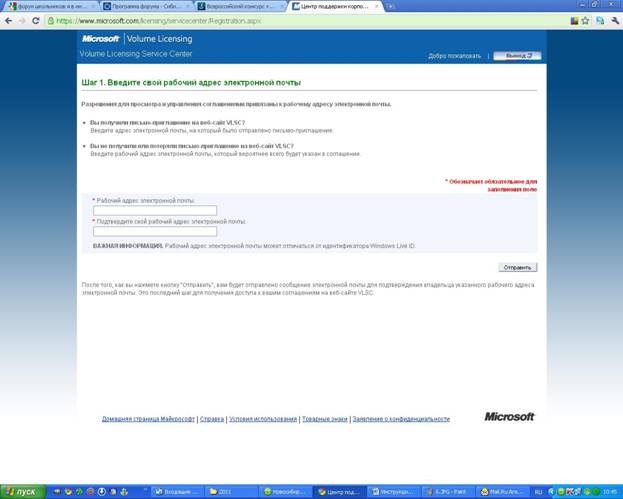Open 'Домашняя страница Майкрософт' footer link
Image resolution: width=623 pixels, height=499 pixels.
pyautogui.click(x=148, y=419)
